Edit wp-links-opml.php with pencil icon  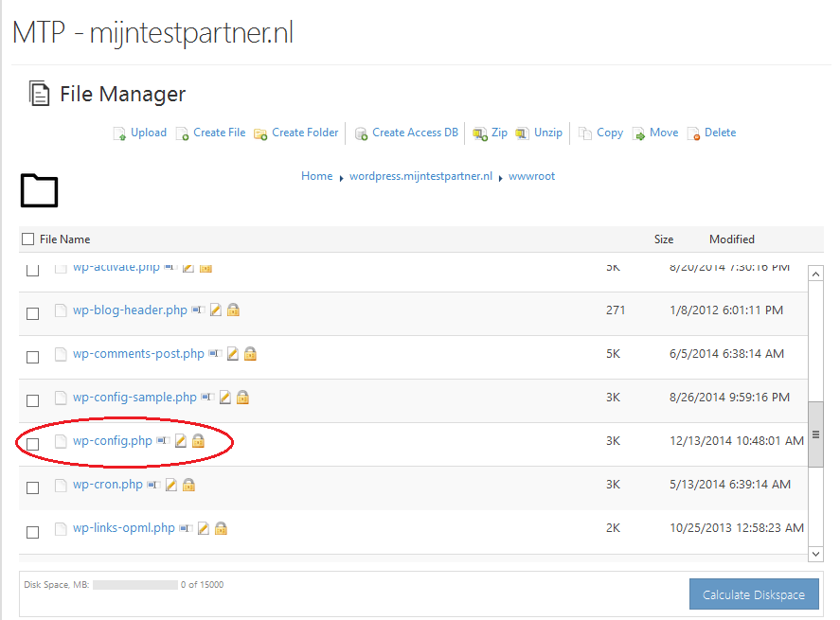click(203, 528)
